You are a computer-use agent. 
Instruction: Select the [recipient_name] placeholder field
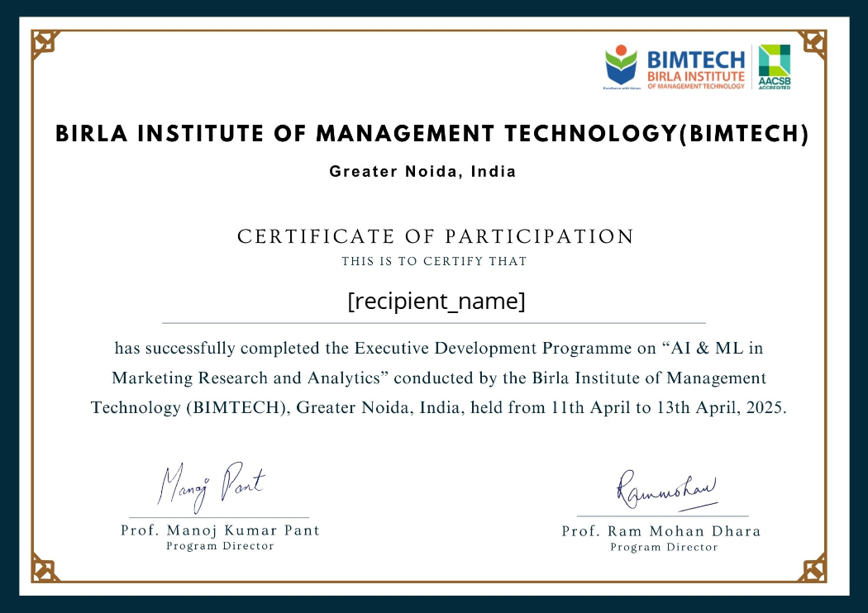436,302
